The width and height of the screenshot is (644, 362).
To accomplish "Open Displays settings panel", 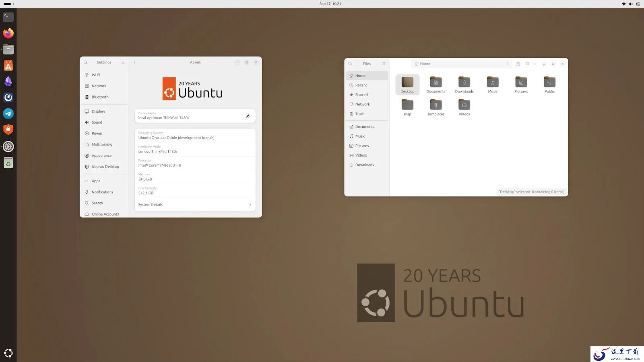I will (104, 111).
